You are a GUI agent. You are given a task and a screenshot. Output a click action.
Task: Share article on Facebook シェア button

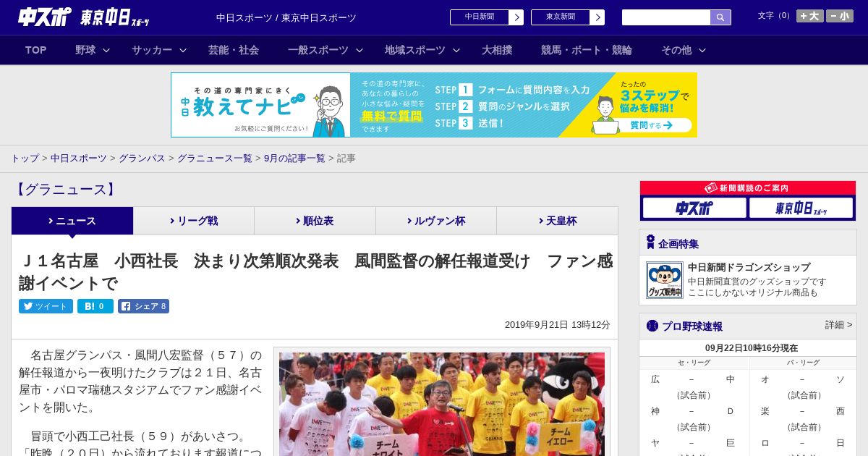(x=143, y=306)
